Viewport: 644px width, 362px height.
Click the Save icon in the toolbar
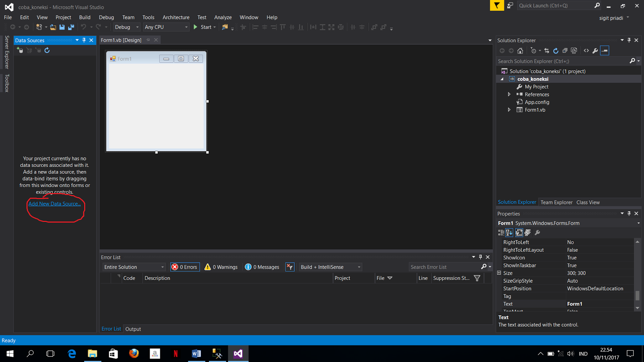[x=62, y=27]
